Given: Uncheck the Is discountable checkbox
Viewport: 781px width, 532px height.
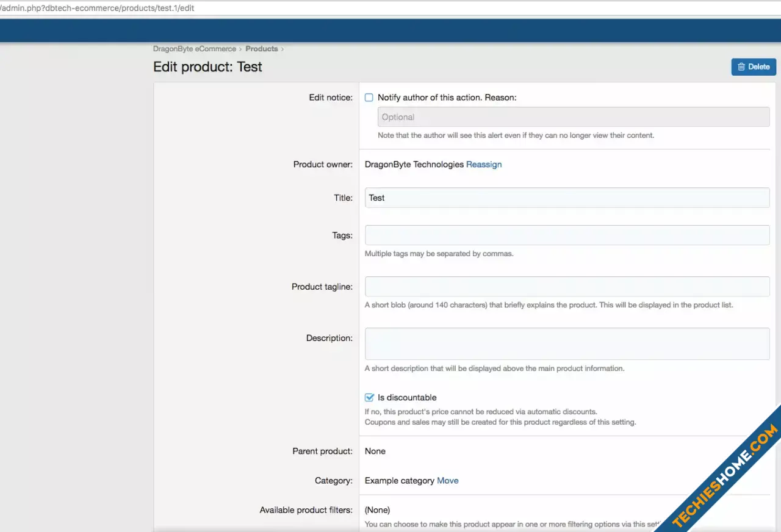Looking at the screenshot, I should tap(369, 398).
